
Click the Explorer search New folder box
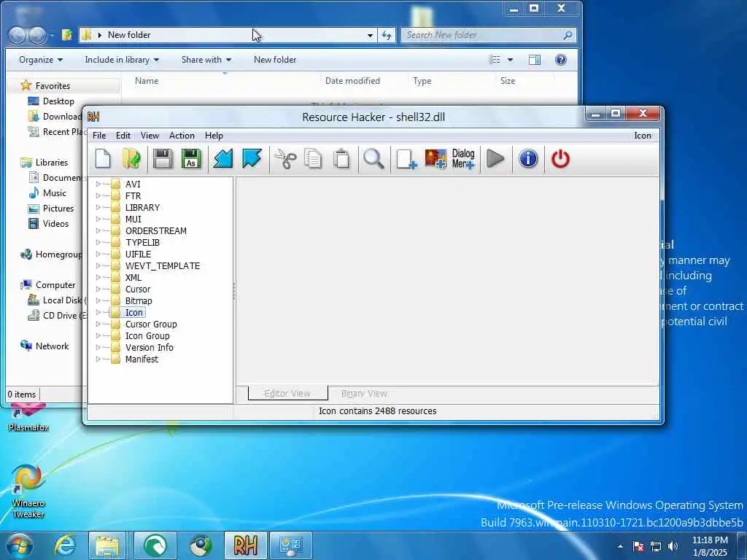(x=488, y=35)
